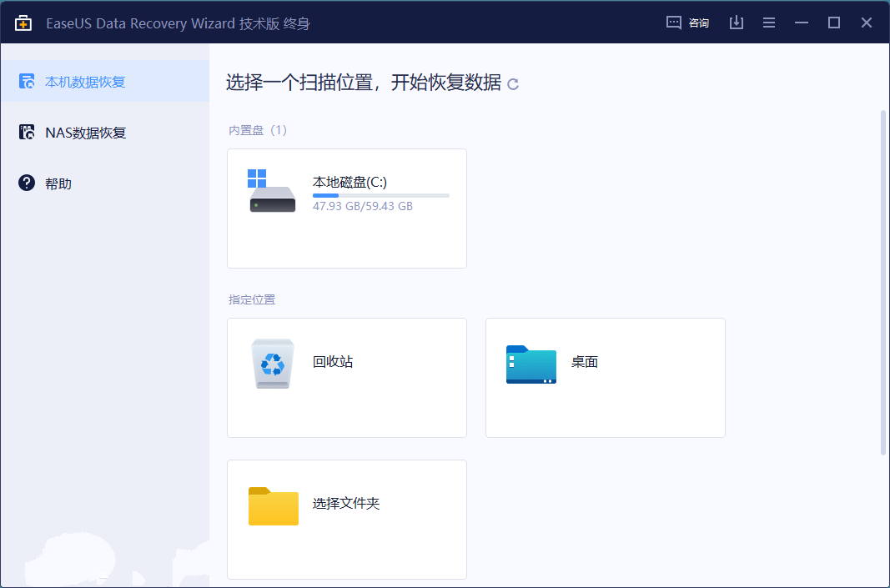Screen dimensions: 890x588
Task: Click the blue desktop folder icon
Action: click(x=530, y=364)
